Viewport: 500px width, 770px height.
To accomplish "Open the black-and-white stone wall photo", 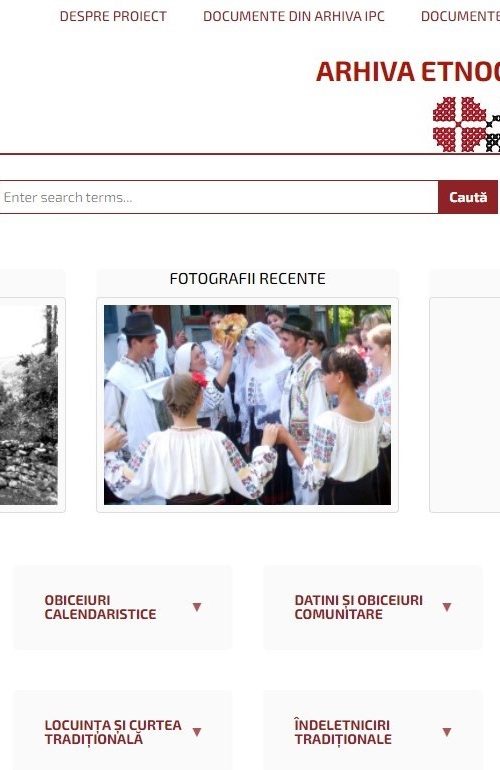I will [28, 405].
